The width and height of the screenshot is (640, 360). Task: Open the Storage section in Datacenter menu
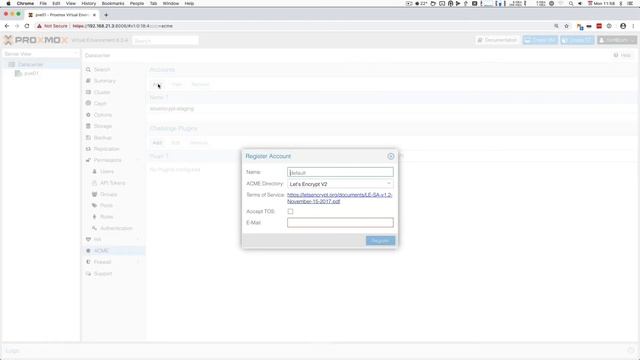102,126
